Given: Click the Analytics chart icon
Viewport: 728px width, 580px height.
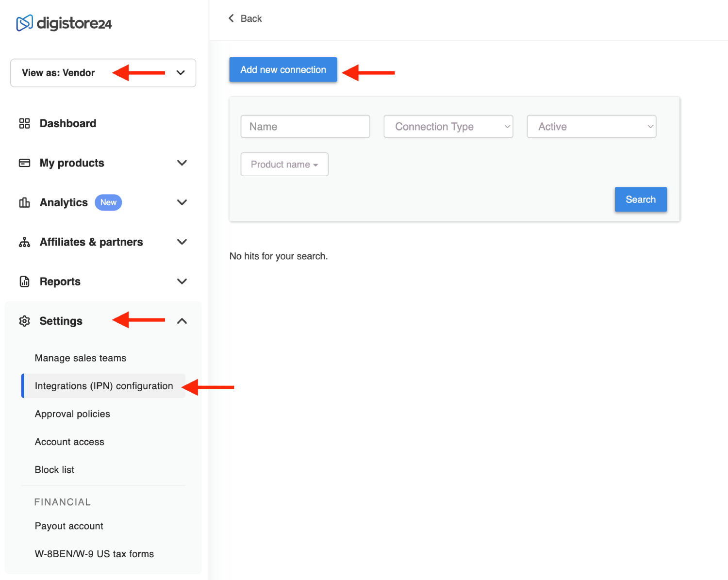Looking at the screenshot, I should 24,202.
